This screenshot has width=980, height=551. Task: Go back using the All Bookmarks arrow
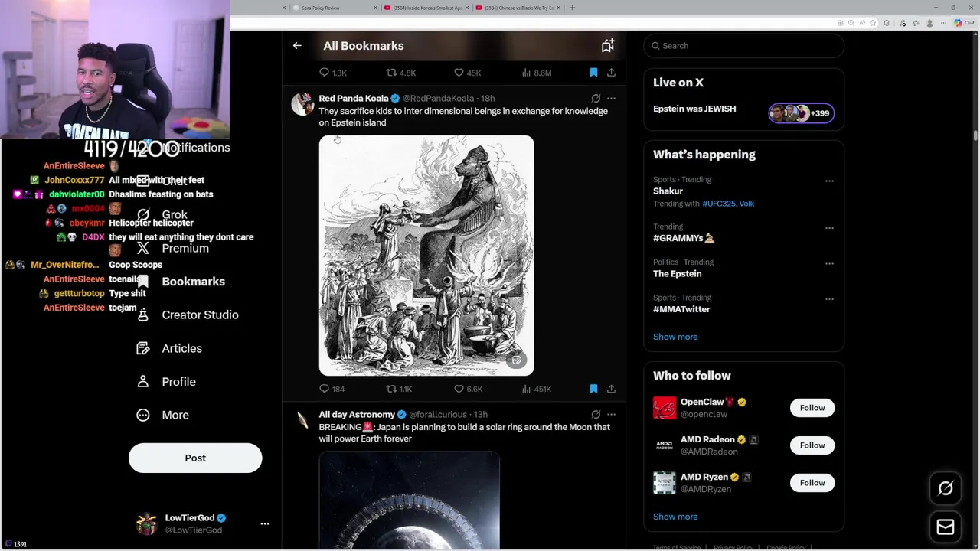pyautogui.click(x=297, y=46)
